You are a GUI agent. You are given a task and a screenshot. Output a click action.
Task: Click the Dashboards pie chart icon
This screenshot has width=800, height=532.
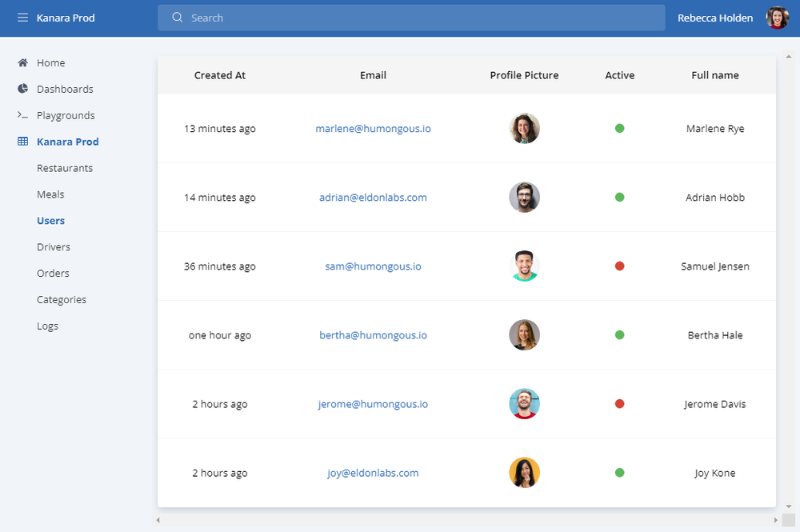pyautogui.click(x=22, y=89)
